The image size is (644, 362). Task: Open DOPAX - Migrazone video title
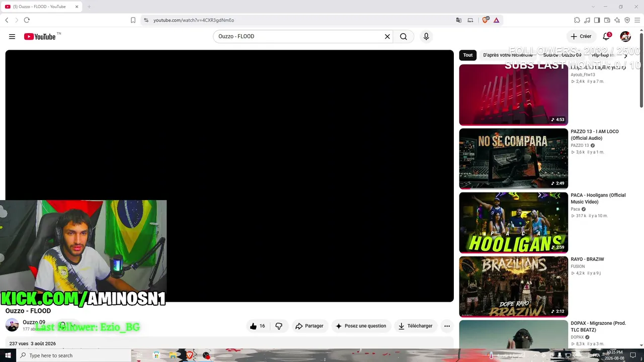point(598,326)
